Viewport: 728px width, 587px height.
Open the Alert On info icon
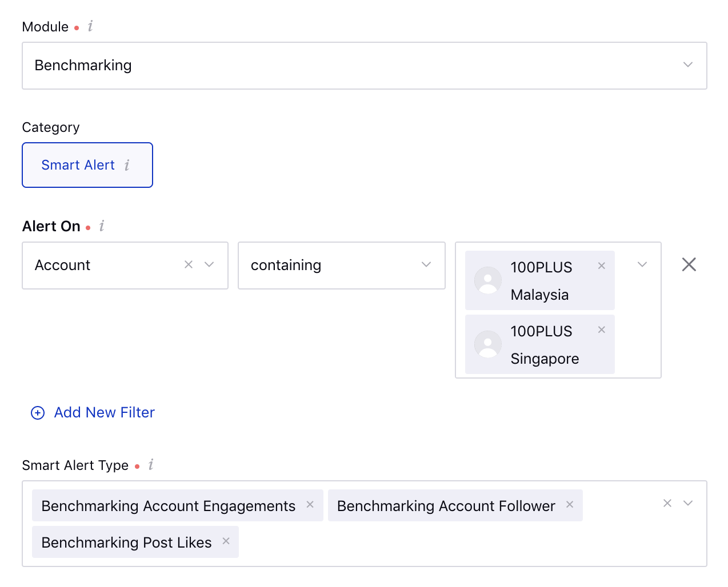pyautogui.click(x=102, y=226)
